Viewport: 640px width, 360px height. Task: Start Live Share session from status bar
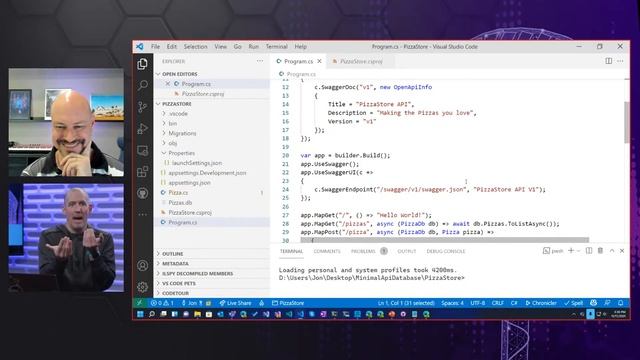235,303
